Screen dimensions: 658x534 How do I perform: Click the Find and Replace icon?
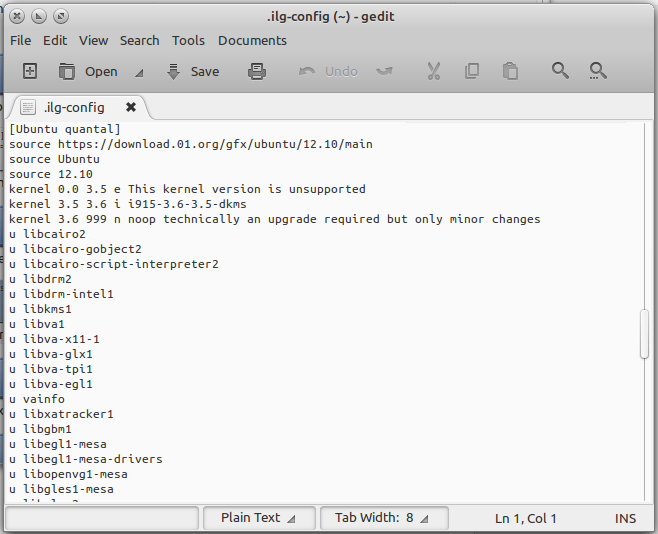click(598, 71)
